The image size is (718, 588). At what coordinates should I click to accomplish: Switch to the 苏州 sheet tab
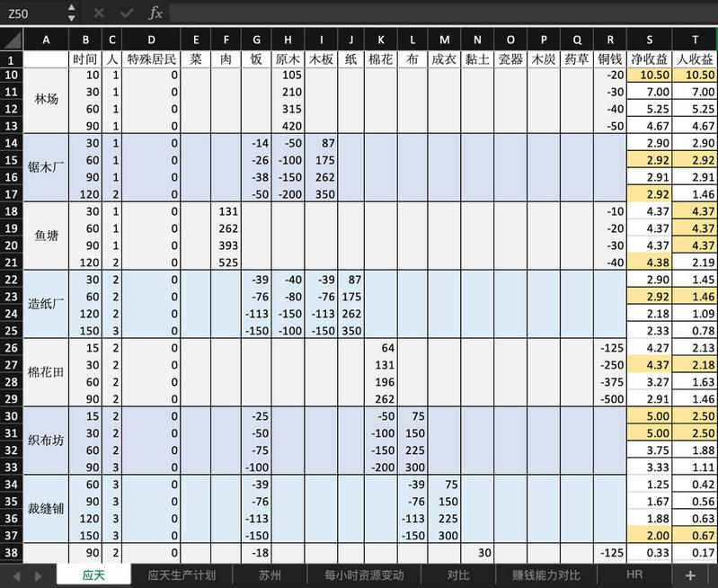(270, 575)
